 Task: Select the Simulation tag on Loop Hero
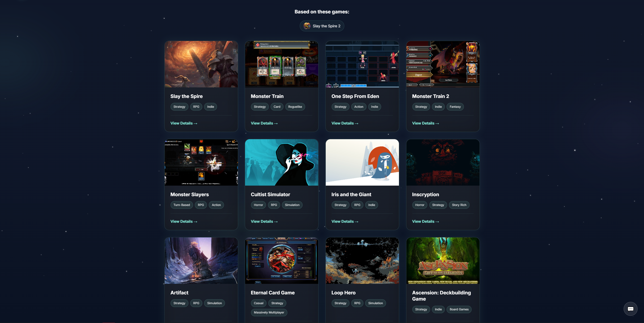click(x=375, y=303)
